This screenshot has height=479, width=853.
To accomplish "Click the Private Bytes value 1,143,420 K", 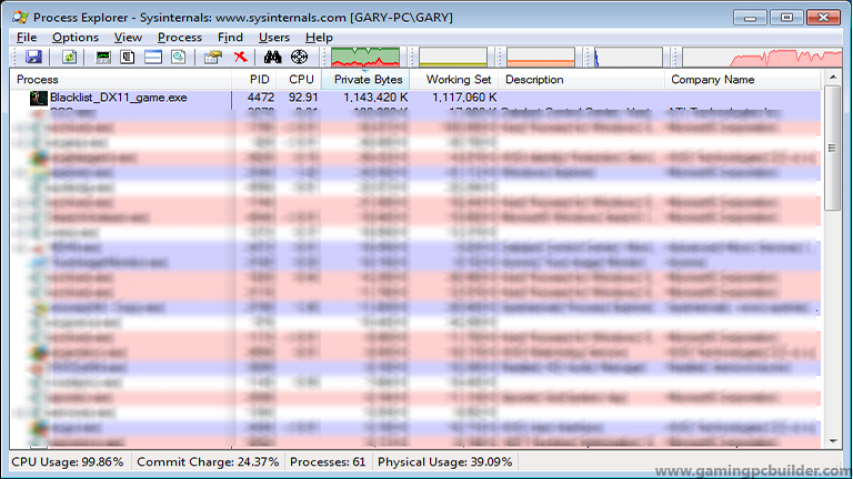I will point(375,98).
